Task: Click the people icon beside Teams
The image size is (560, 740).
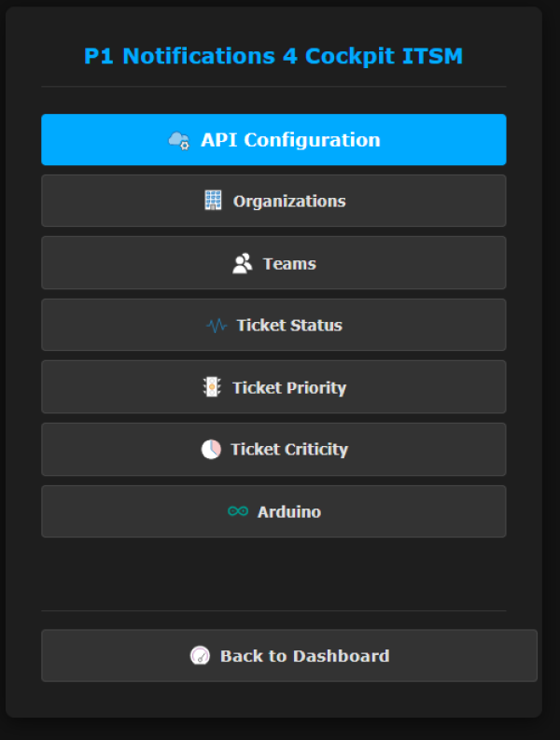Action: (x=243, y=264)
